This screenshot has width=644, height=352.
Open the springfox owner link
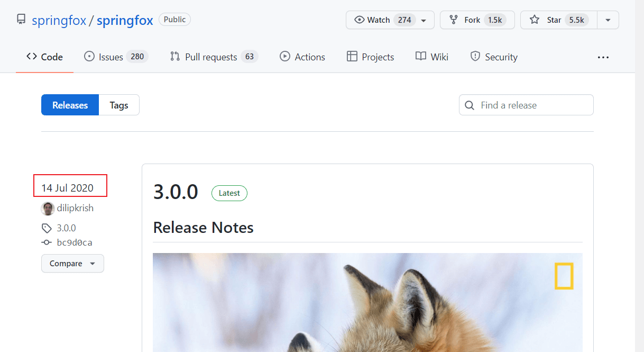pos(59,20)
